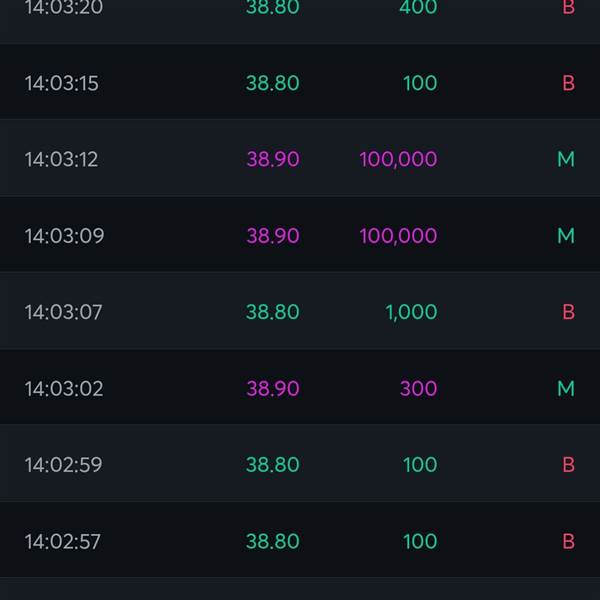
Task: Click the B marker at 14:03:20
Action: pyautogui.click(x=569, y=7)
